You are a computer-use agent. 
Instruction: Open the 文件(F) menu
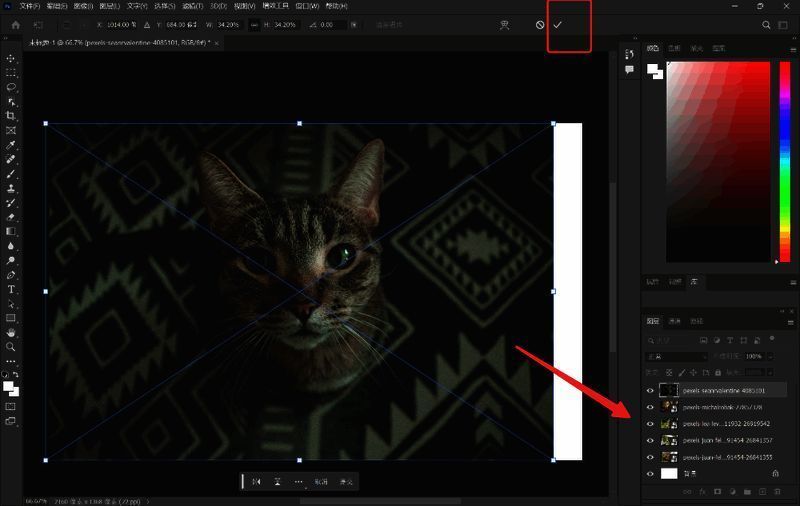(x=30, y=6)
